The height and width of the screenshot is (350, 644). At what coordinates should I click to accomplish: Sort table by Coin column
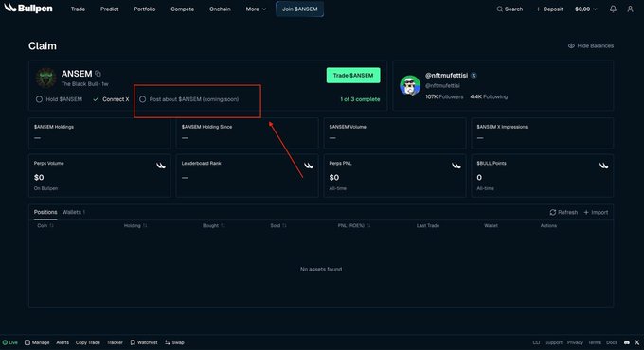pos(45,226)
